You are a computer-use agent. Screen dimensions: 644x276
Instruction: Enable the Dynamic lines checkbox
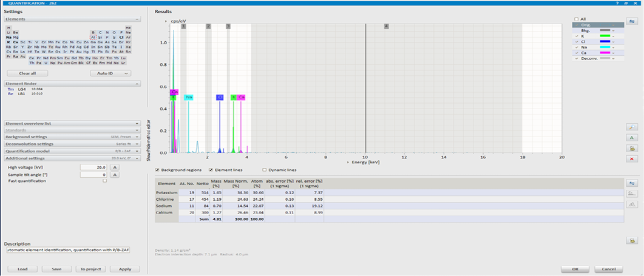pyautogui.click(x=265, y=170)
